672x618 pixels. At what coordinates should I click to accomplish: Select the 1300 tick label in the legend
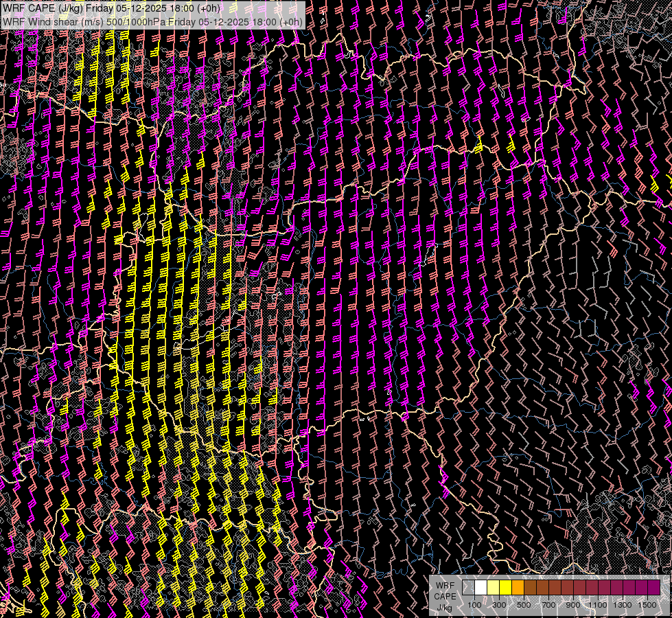click(x=623, y=605)
